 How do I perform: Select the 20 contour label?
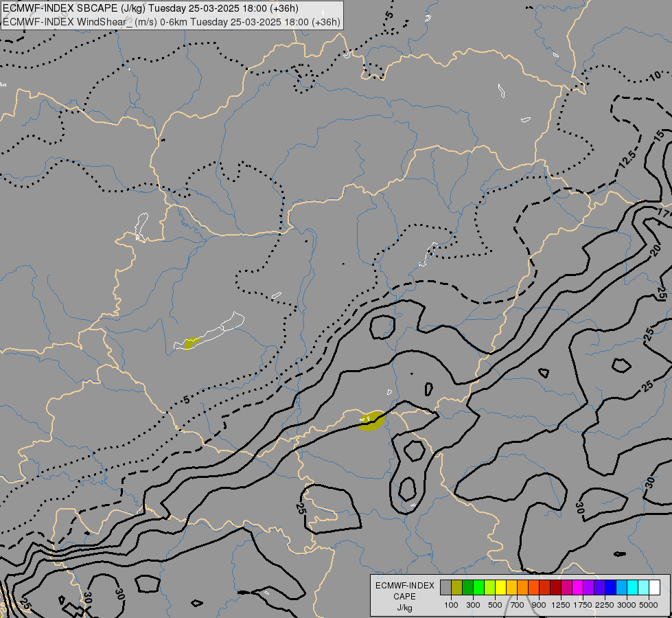click(655, 251)
